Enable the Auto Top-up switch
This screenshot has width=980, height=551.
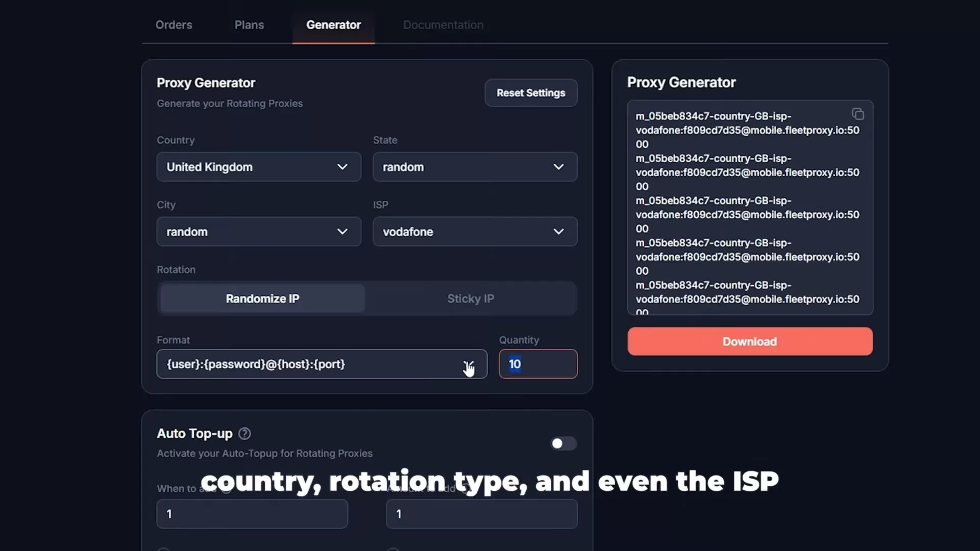[x=563, y=443]
